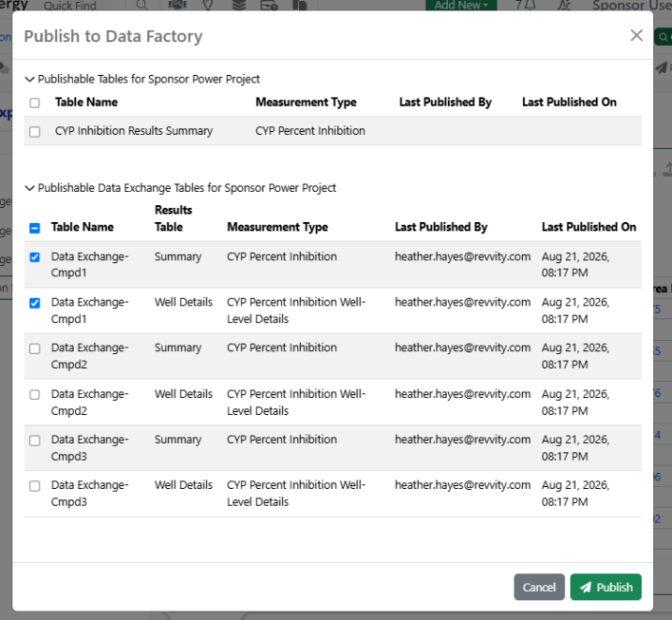Check Data Exchange-Cmpd2 Well Details row checkbox
The height and width of the screenshot is (620, 672).
(35, 394)
